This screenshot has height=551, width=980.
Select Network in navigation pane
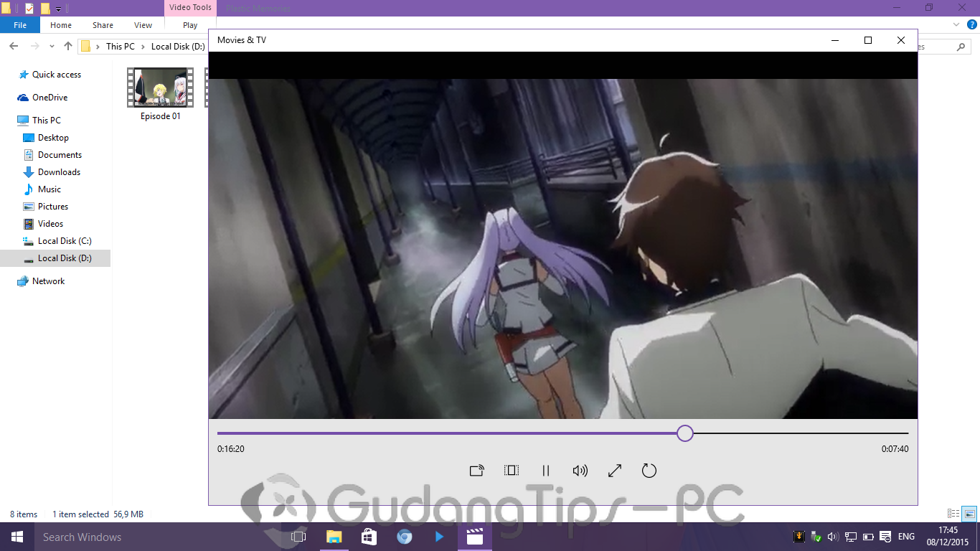click(x=48, y=281)
